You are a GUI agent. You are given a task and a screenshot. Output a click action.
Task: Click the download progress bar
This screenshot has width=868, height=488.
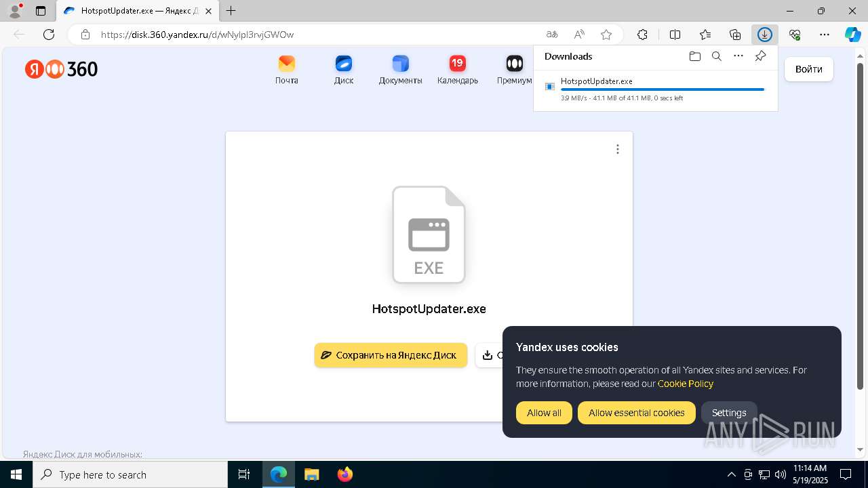click(663, 89)
